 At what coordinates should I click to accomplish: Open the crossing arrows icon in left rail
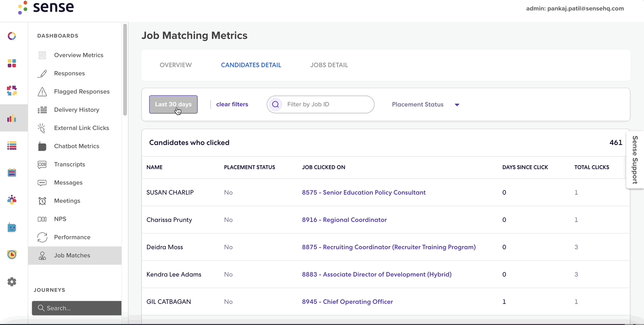click(x=12, y=91)
